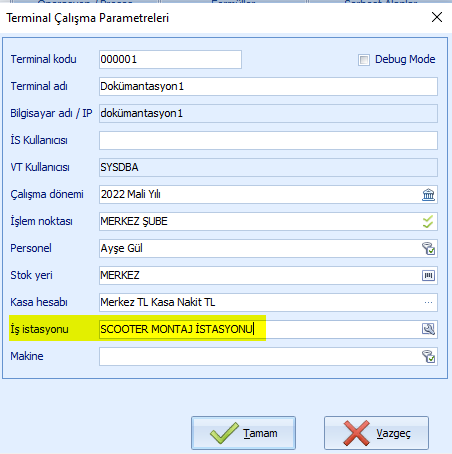The image size is (452, 454).
Task: Open the Kasa hesabı ellipsis lookup
Action: tap(428, 302)
